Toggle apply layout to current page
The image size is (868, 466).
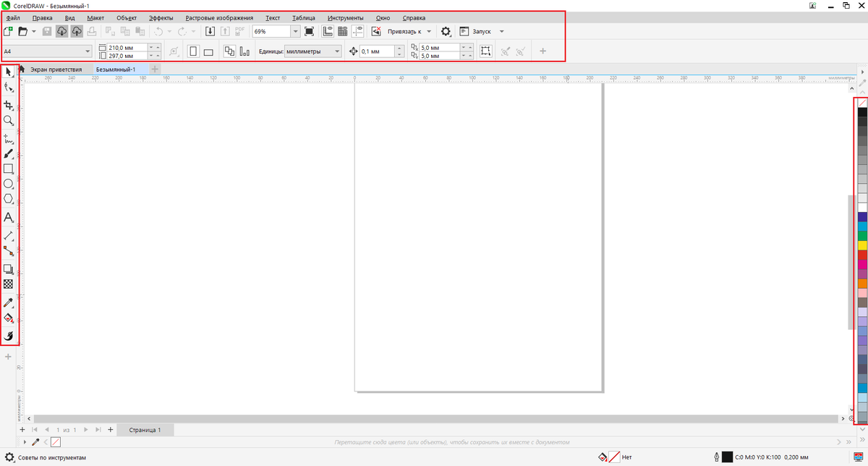244,51
